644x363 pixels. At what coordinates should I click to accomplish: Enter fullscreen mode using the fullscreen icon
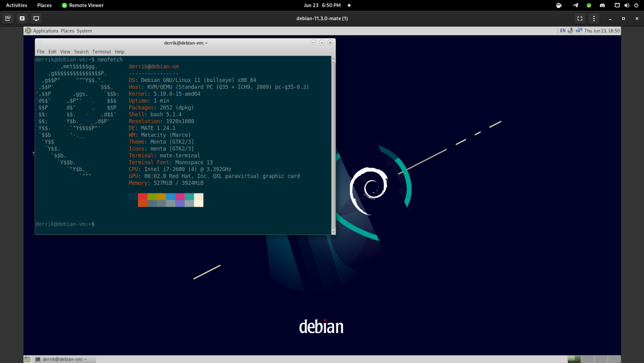[x=580, y=18]
